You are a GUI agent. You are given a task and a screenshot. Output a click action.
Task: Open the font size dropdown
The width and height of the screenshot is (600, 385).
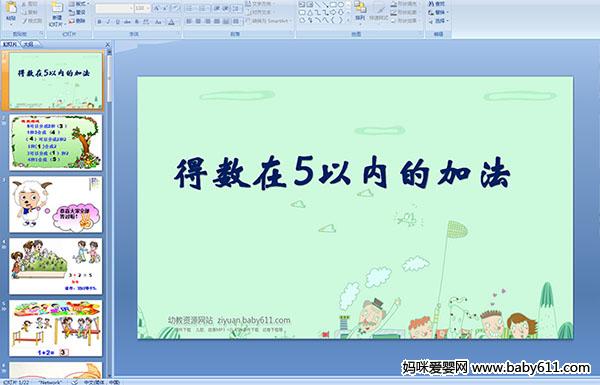click(x=142, y=8)
